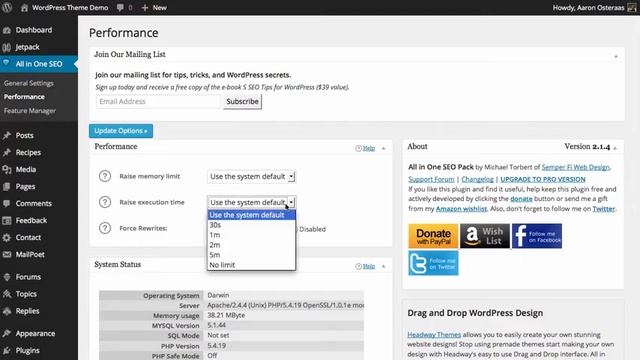Open the Changelog link
Screen dimensions: 640x360
click(x=477, y=179)
